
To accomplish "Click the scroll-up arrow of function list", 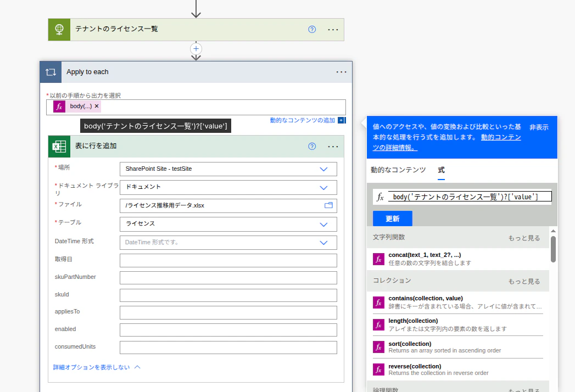I will point(553,231).
